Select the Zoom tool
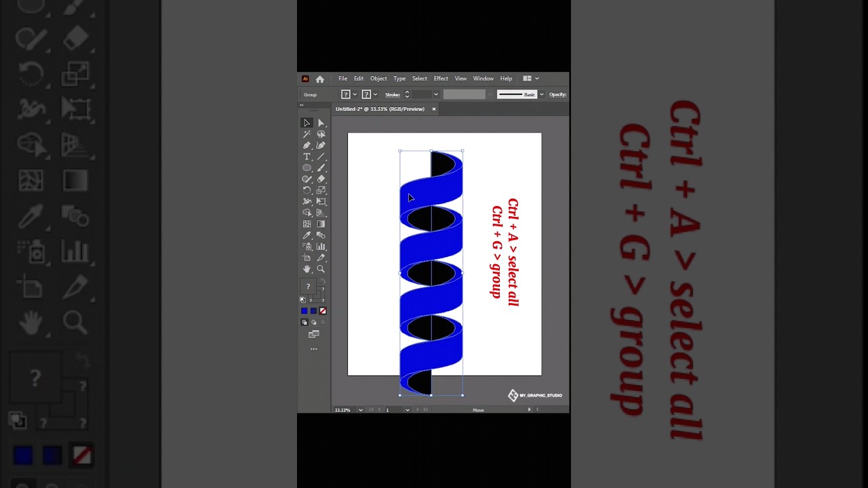The image size is (868, 488). pos(321,269)
